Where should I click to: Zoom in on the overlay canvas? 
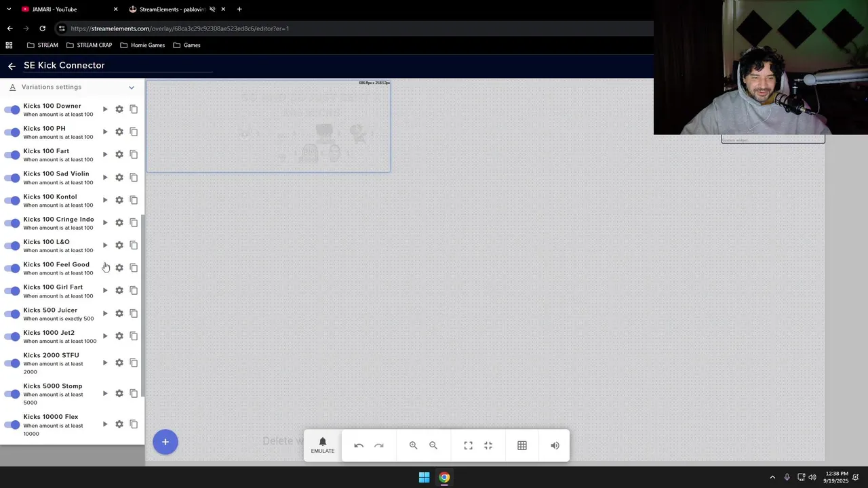click(x=413, y=445)
